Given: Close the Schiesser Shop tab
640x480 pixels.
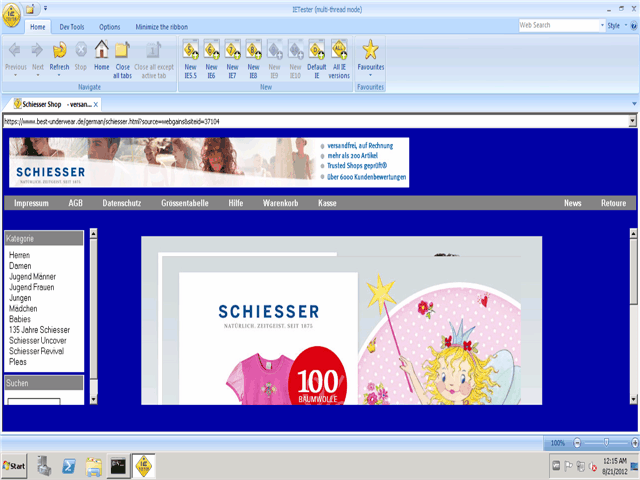Looking at the screenshot, I should 96,104.
